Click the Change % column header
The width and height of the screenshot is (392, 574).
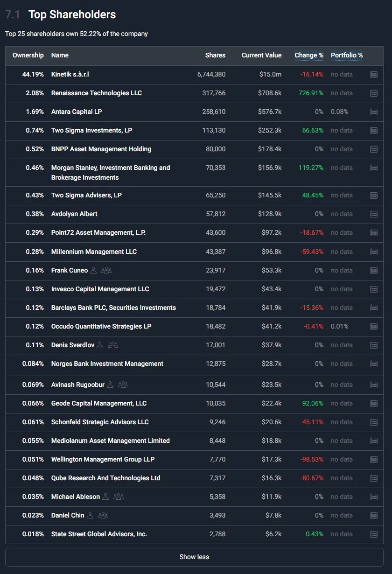pos(309,55)
